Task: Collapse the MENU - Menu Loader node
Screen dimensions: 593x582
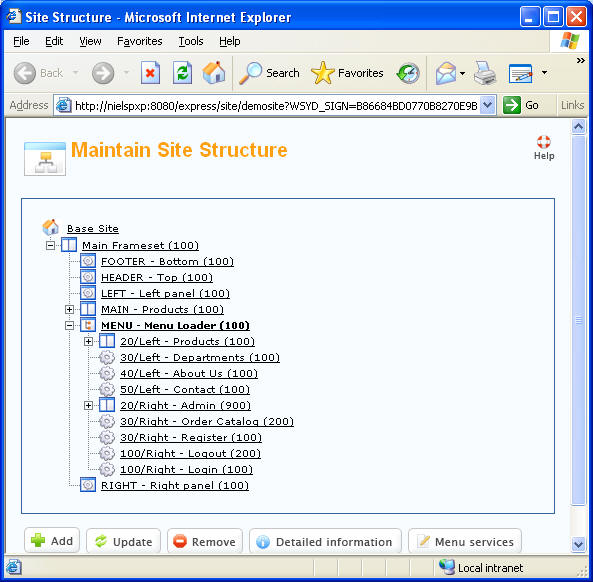Action: pyautogui.click(x=69, y=325)
